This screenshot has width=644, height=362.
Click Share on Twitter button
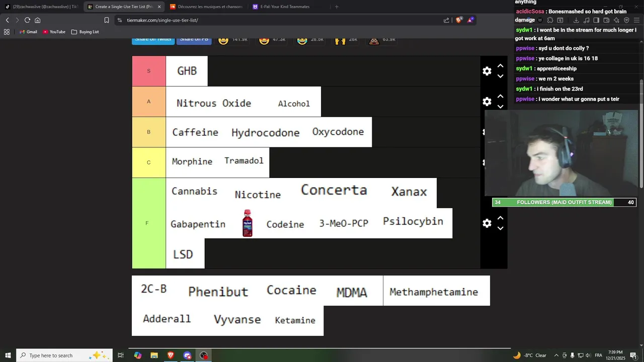[x=153, y=39]
